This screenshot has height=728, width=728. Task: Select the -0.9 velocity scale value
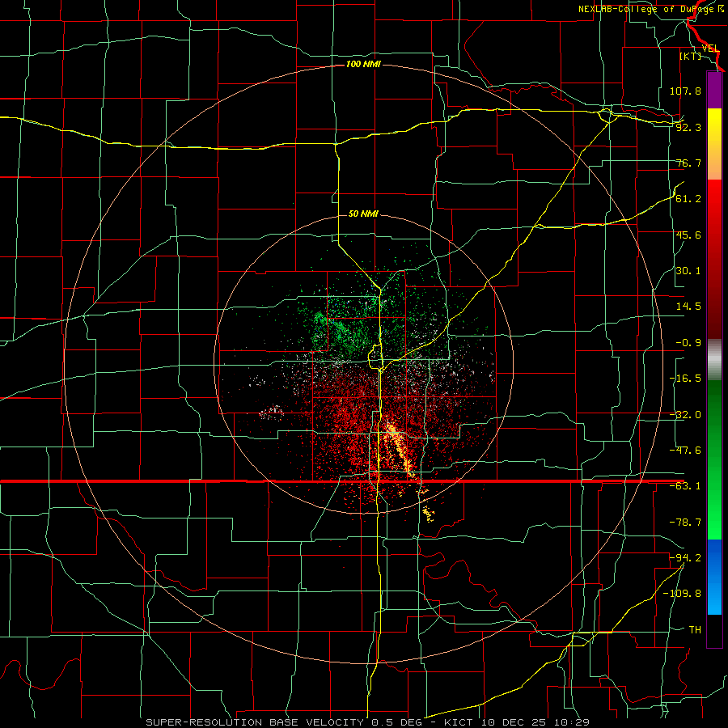[x=688, y=343]
